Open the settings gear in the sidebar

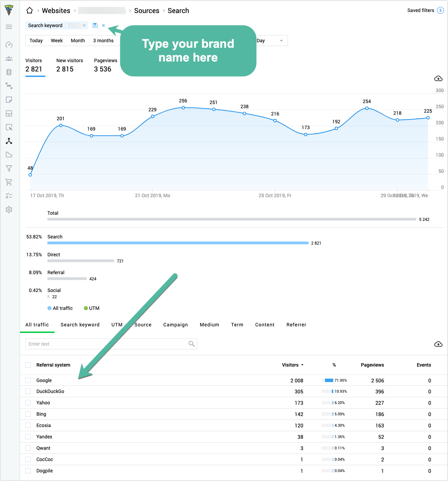9,210
